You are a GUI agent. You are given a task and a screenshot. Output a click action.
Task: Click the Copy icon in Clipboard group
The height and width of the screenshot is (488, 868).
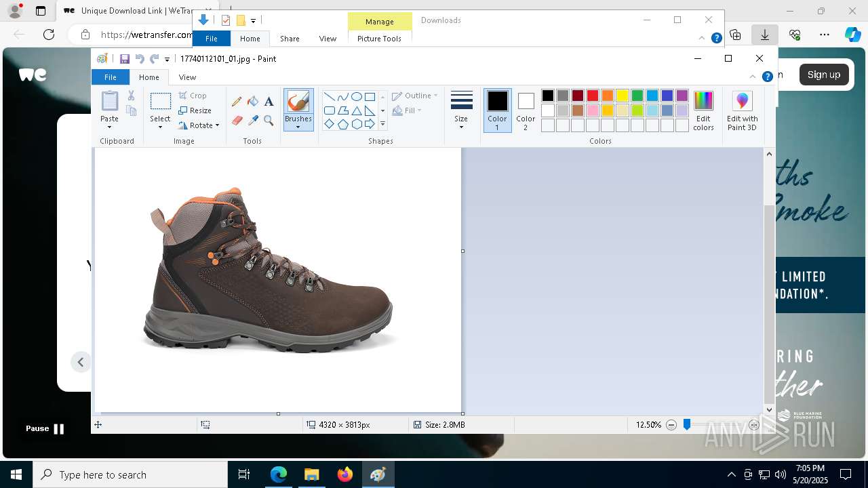point(132,110)
